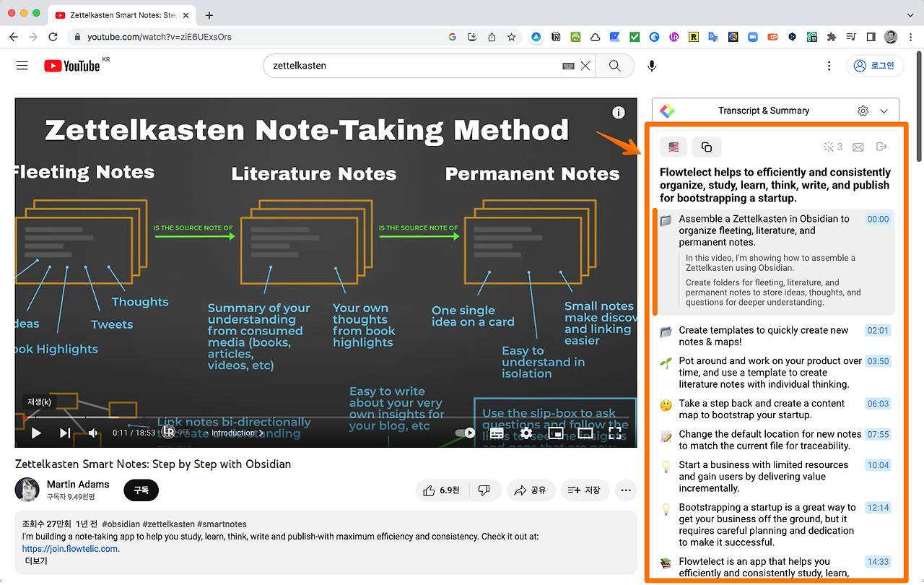
Task: Open the Chrome extensions puzzle icon
Action: (832, 37)
